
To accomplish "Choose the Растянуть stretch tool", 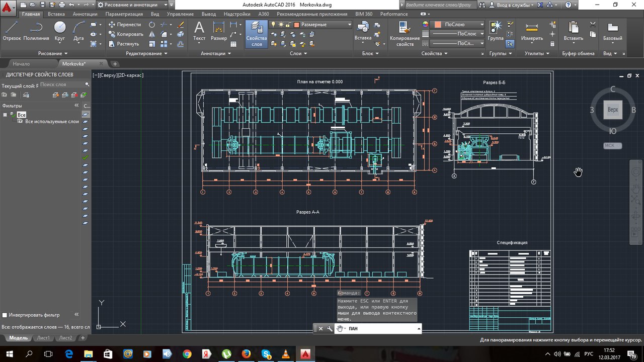I will pyautogui.click(x=124, y=44).
